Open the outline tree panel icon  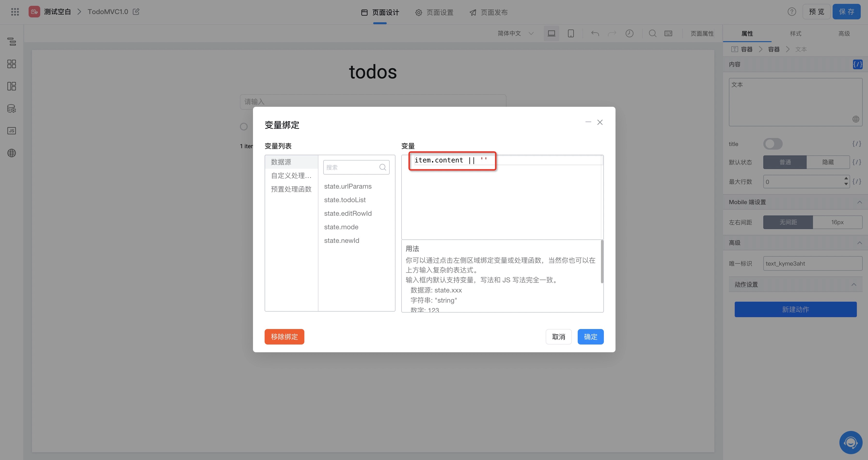(x=12, y=42)
